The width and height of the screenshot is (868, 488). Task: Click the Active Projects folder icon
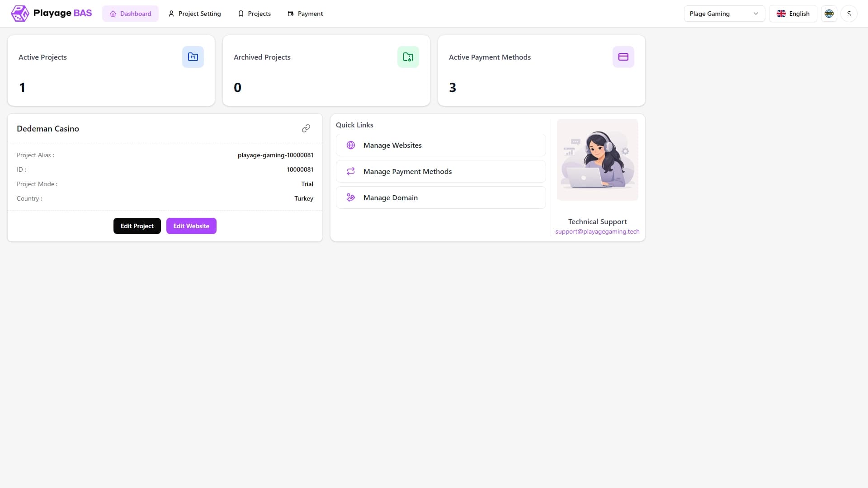point(193,57)
